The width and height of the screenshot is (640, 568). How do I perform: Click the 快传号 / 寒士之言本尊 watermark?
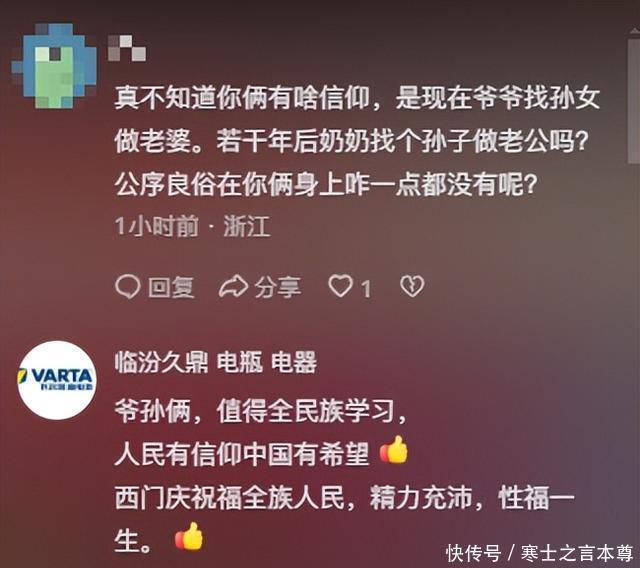click(540, 554)
